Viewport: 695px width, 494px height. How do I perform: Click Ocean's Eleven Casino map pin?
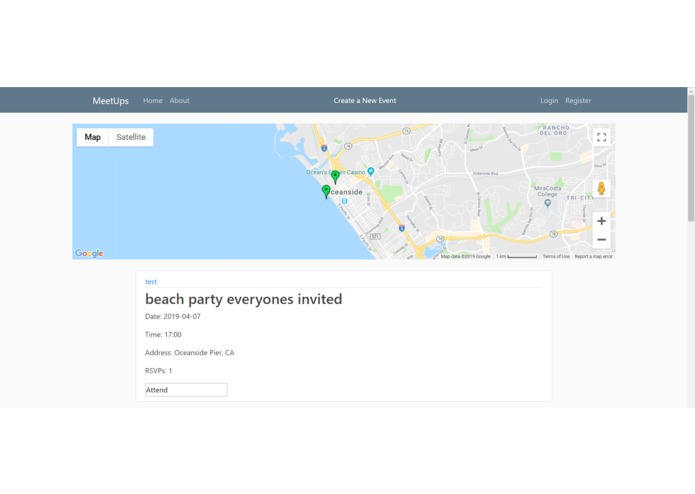click(x=371, y=171)
